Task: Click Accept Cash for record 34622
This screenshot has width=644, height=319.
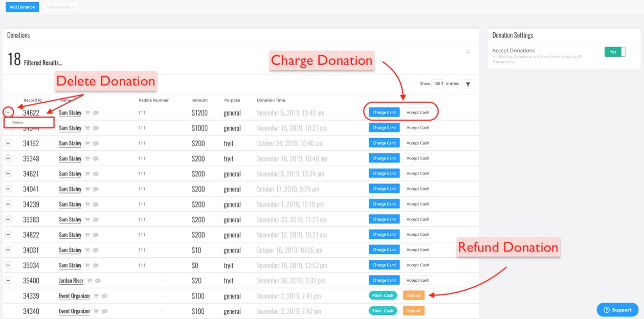Action: tap(418, 112)
